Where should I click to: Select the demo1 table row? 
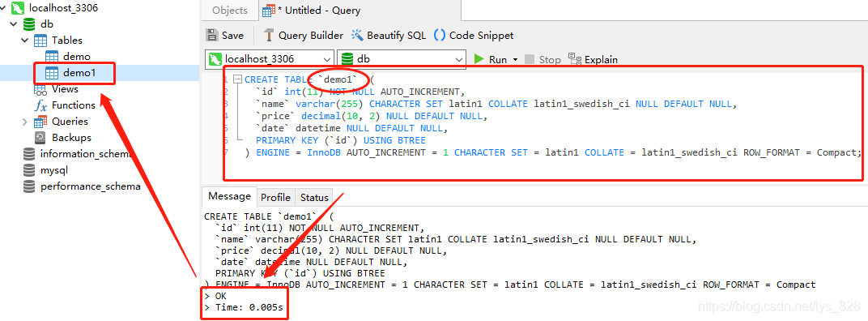click(x=100, y=73)
